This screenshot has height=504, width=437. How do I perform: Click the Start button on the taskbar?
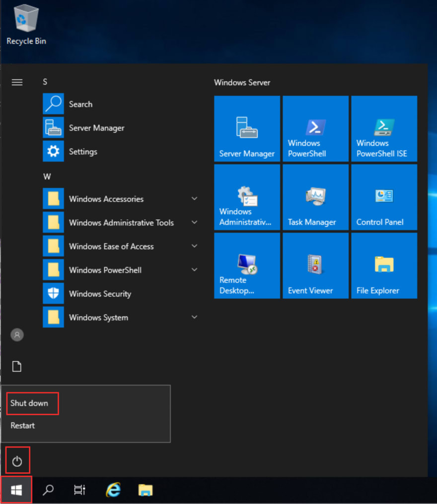click(x=16, y=490)
